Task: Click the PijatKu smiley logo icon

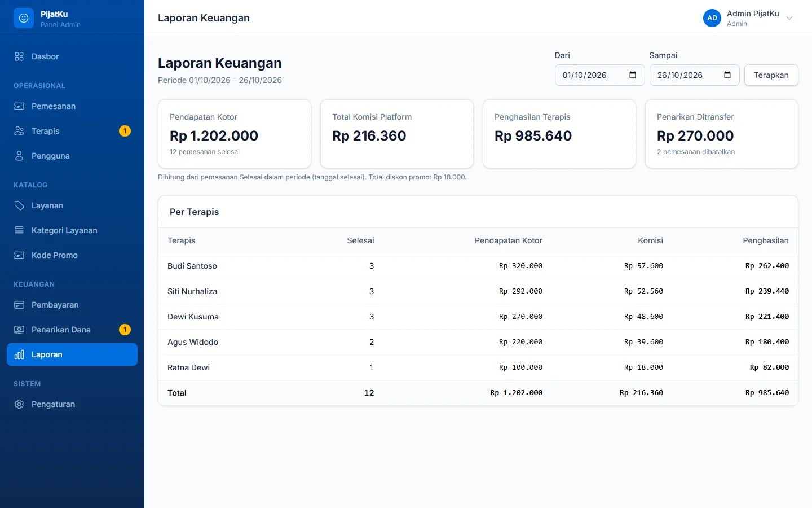Action: point(24,18)
